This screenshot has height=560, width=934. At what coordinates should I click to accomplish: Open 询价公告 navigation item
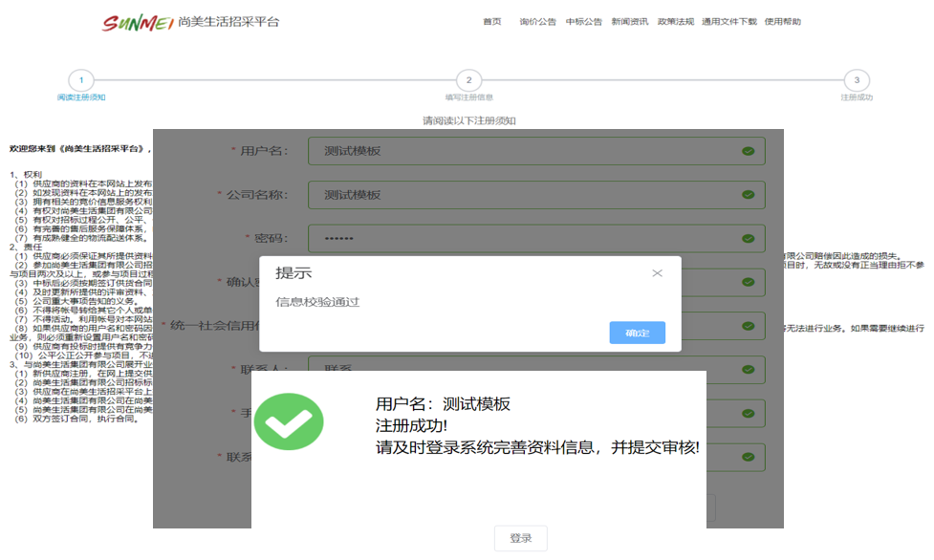(x=537, y=22)
